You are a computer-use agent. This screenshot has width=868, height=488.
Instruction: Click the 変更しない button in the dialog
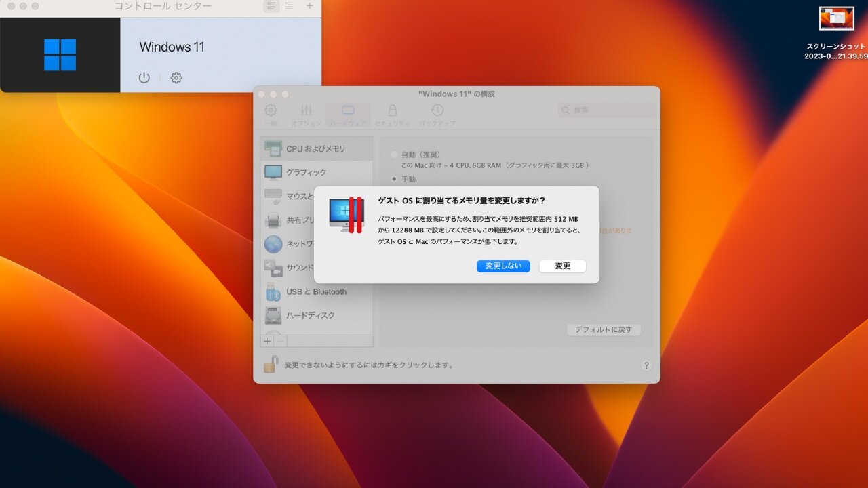tap(503, 266)
